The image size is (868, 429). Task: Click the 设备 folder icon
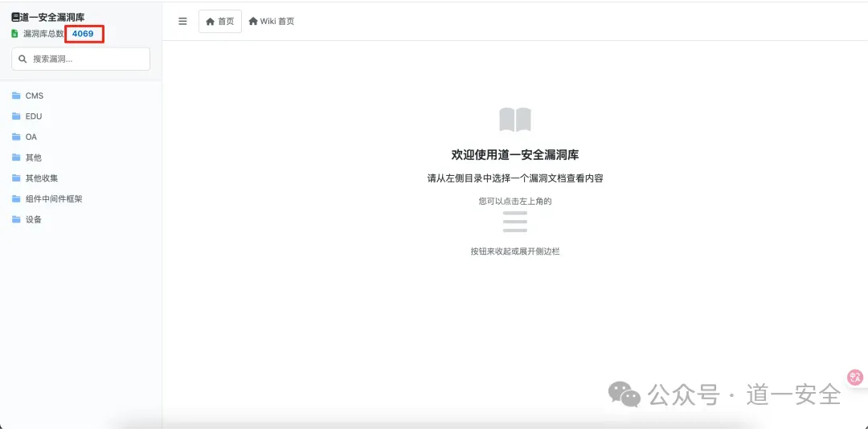pos(16,219)
